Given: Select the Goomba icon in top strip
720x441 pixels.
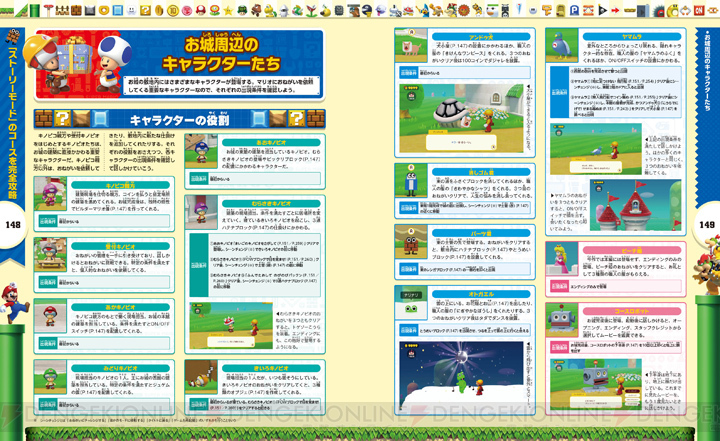Looking at the screenshot, I should click(256, 10).
